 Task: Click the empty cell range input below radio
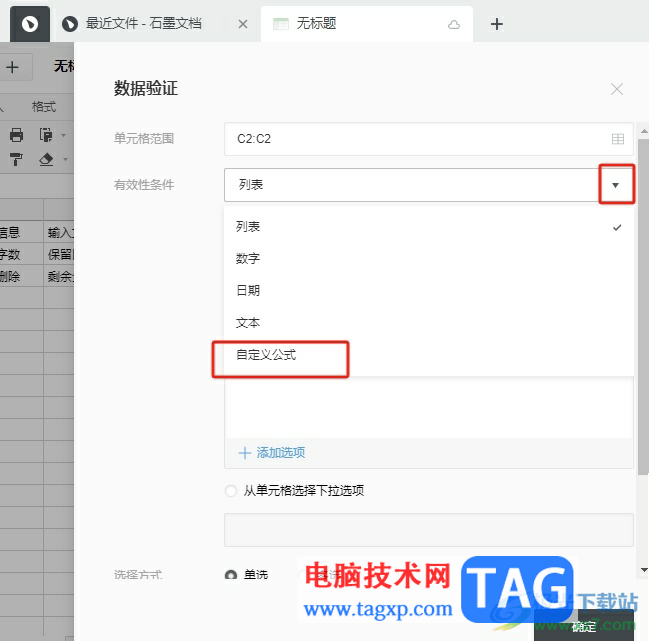tap(429, 530)
